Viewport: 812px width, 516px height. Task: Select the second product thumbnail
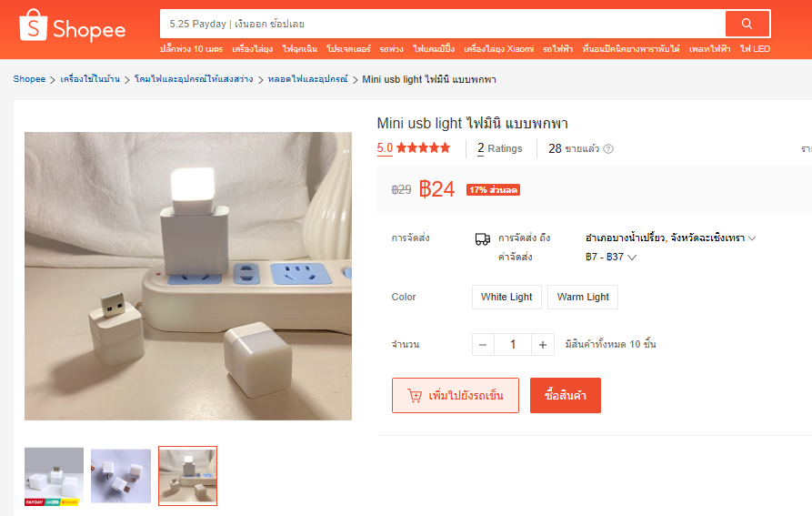click(121, 476)
